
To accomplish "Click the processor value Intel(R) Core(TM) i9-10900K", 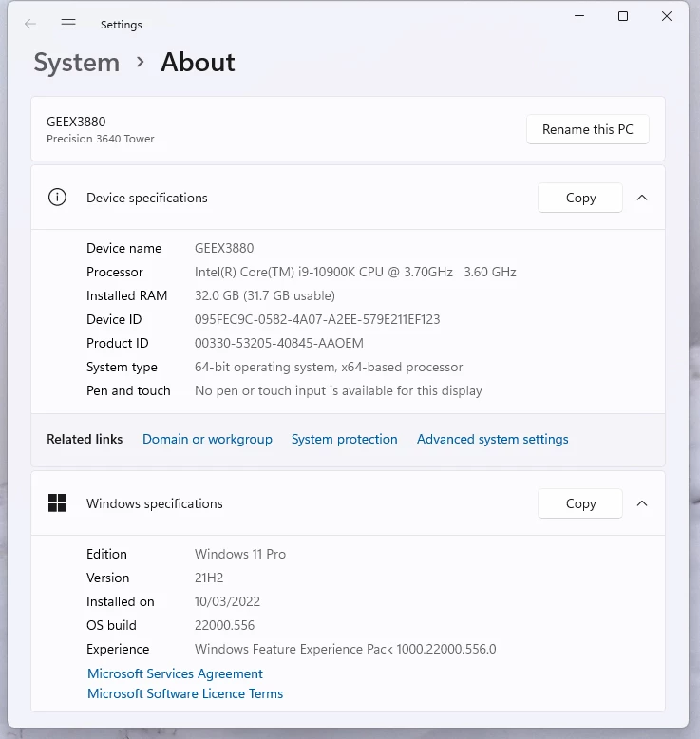I will coord(355,272).
